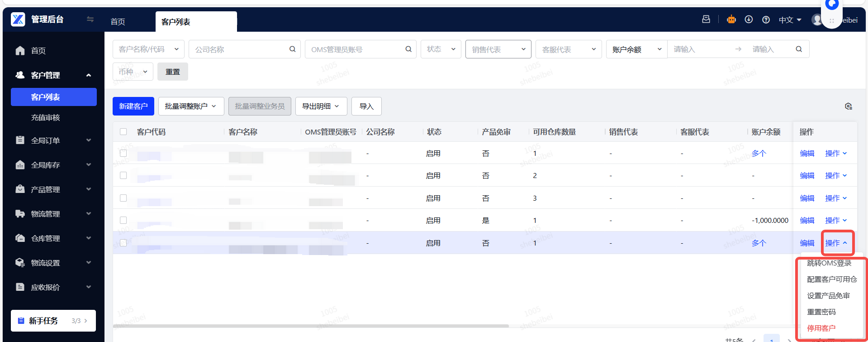Tick the checkbox of the -1,000.0000 balance row
The width and height of the screenshot is (868, 342).
click(123, 220)
